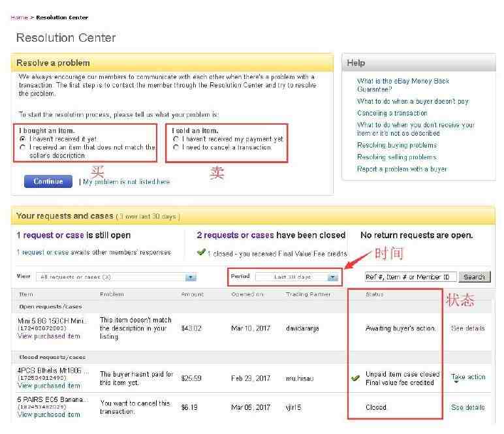This screenshot has width=504, height=434.
Task: Click "Mar 05, 2017" opened date
Action: (251, 408)
